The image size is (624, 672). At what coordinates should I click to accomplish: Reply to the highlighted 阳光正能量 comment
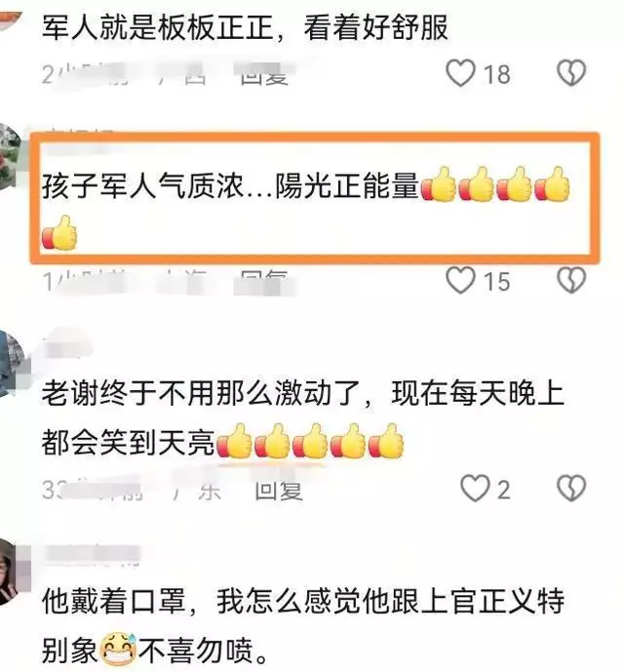[264, 281]
